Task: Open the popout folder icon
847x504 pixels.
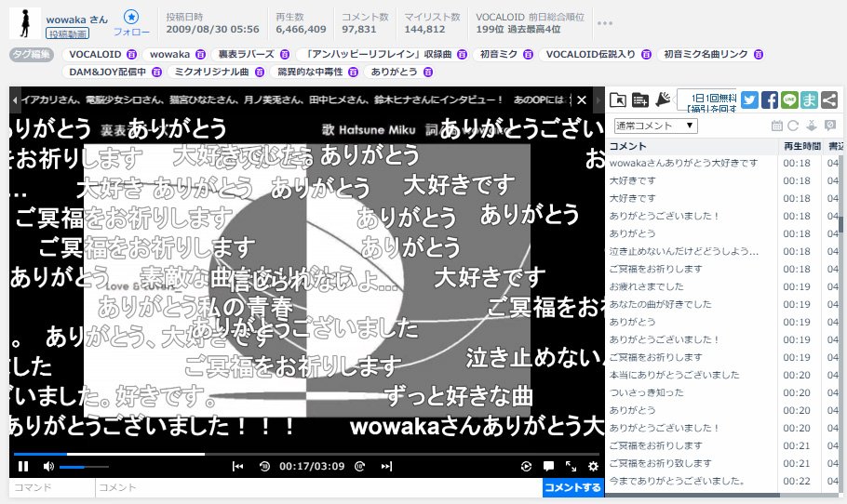Action: (617, 99)
